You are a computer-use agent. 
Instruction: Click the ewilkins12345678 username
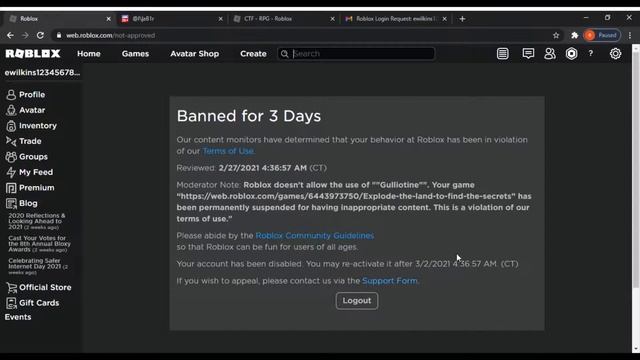point(42,73)
